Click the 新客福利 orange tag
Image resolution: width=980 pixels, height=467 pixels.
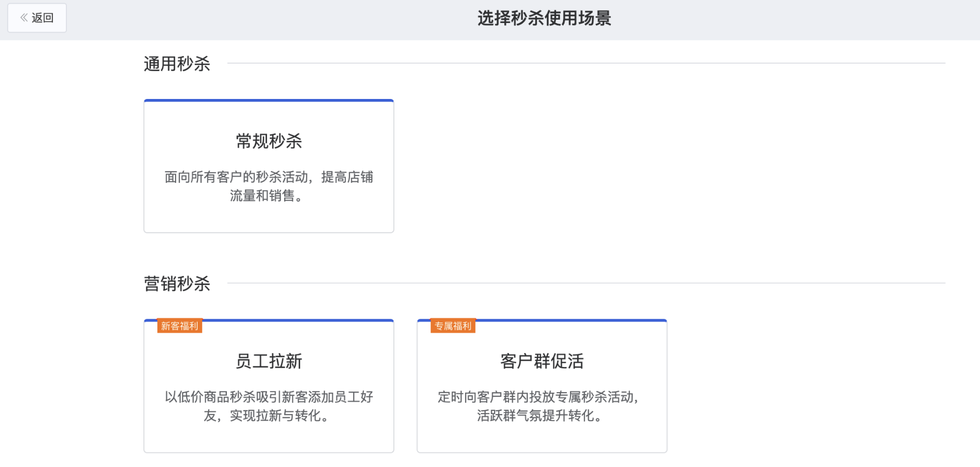point(179,326)
